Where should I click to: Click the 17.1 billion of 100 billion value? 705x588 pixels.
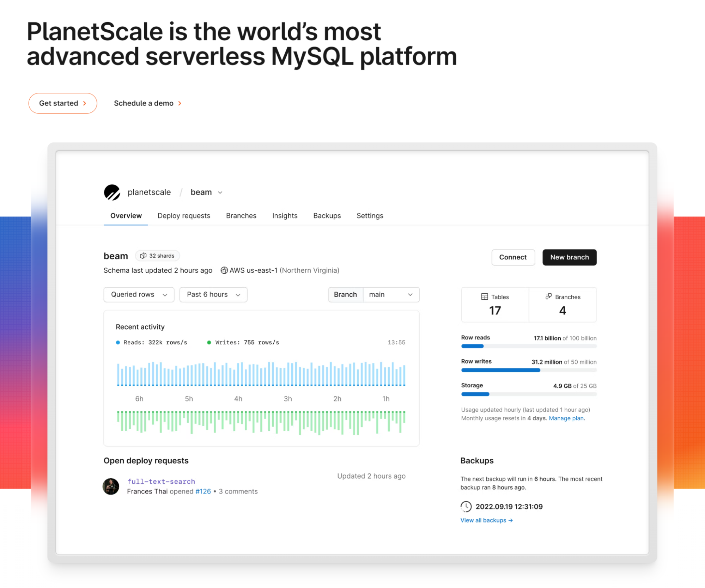(565, 338)
